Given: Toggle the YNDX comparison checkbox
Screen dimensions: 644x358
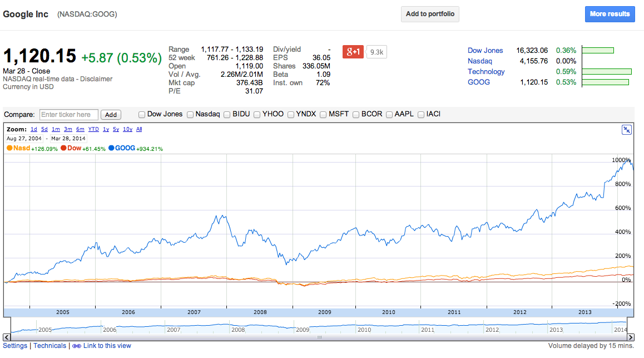Looking at the screenshot, I should (291, 115).
